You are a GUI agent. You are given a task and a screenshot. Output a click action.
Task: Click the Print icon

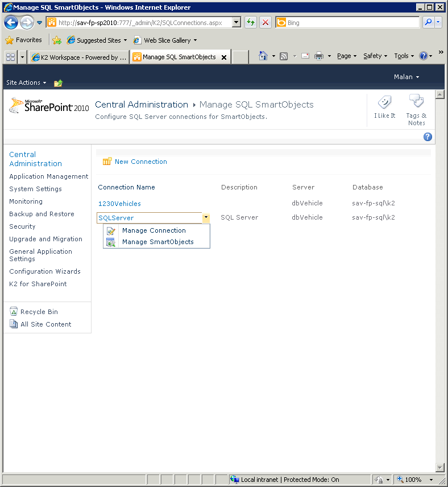click(x=319, y=56)
